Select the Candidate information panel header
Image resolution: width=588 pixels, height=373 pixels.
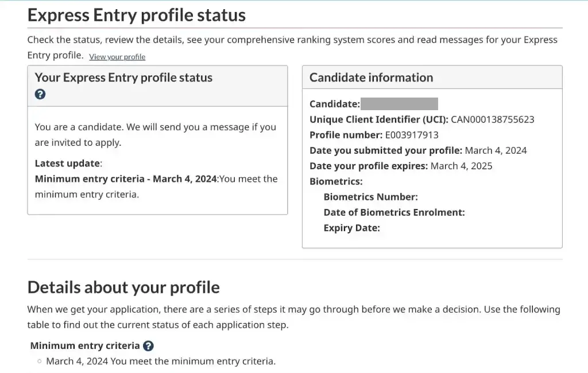pyautogui.click(x=370, y=77)
